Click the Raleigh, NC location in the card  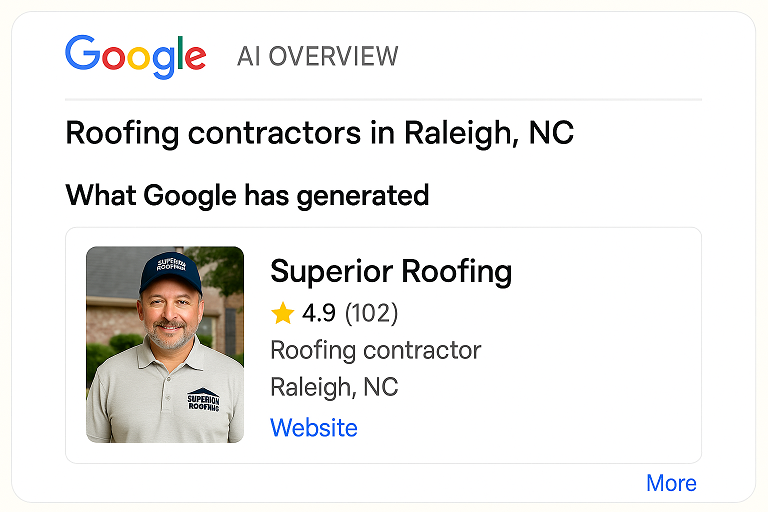[334, 387]
